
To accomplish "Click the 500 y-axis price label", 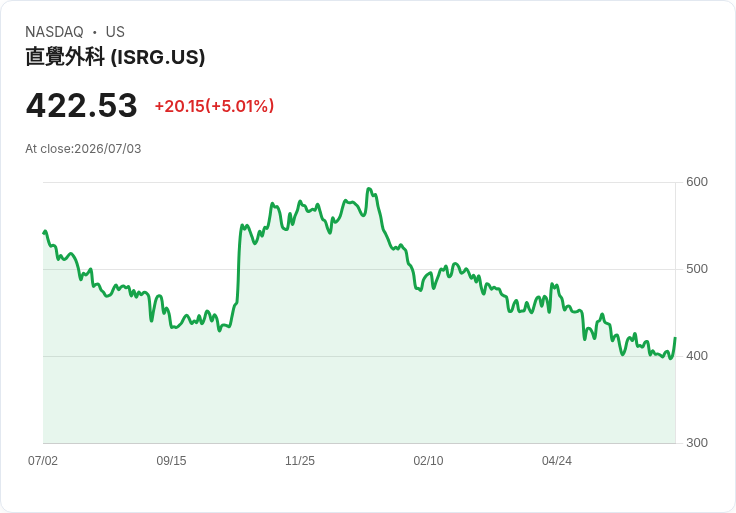I will (697, 269).
